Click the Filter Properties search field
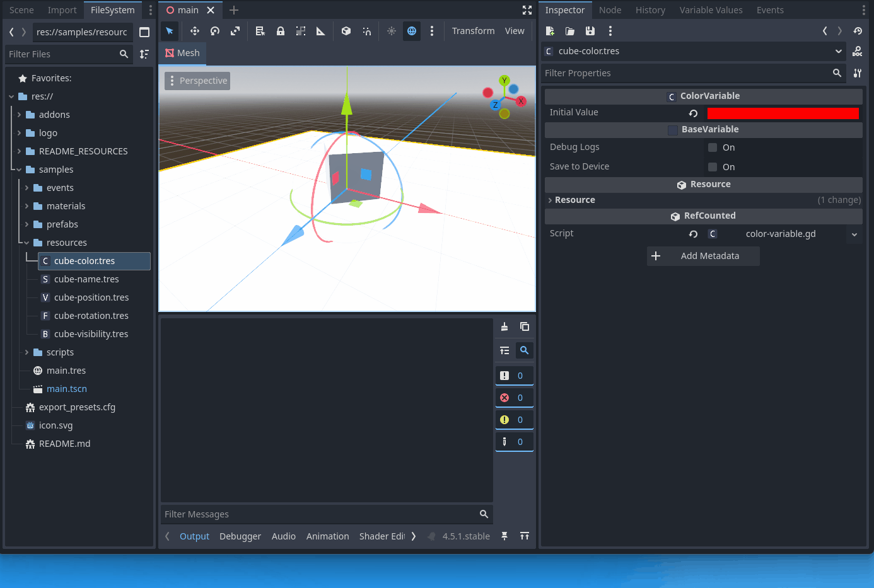This screenshot has width=874, height=588. click(x=686, y=73)
